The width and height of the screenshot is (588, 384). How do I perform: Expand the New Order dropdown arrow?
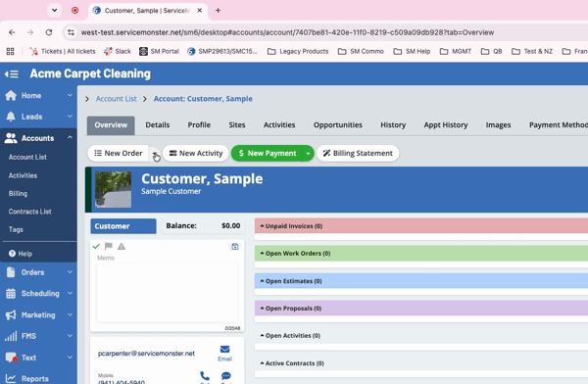click(x=155, y=154)
